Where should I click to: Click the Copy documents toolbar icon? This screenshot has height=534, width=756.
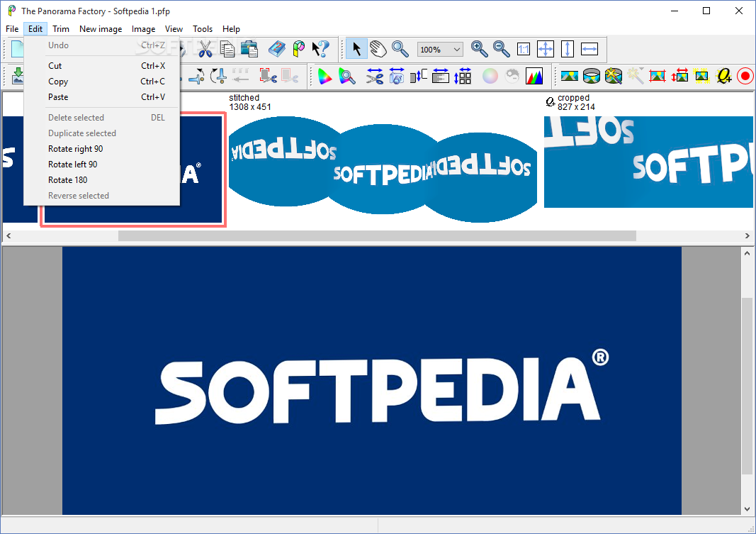(x=227, y=49)
